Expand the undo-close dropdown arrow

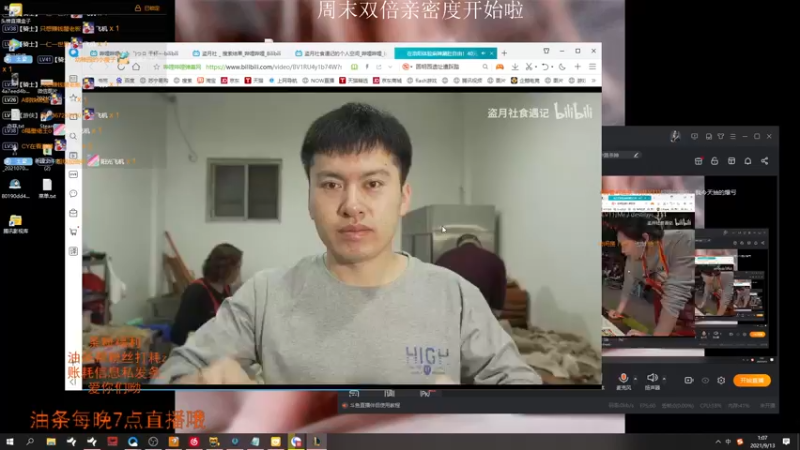click(552, 67)
